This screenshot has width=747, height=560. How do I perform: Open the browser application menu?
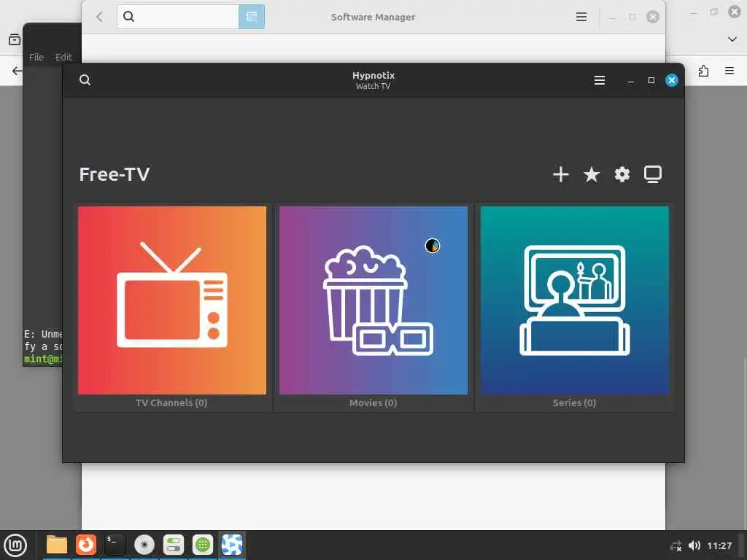click(729, 71)
